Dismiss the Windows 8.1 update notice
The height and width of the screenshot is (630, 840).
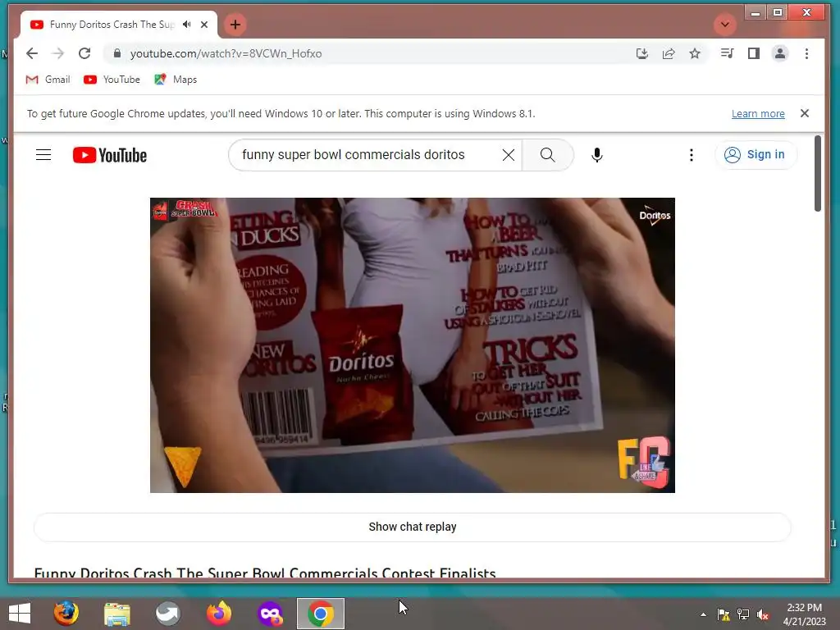point(804,113)
